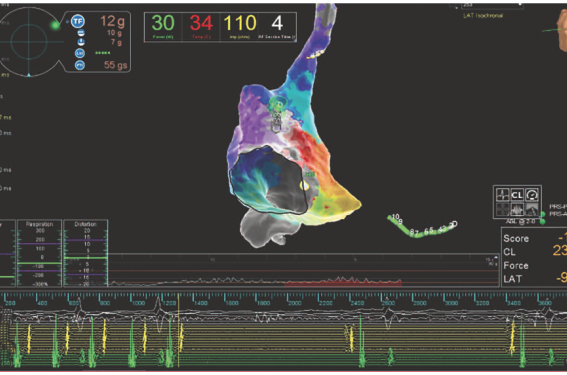Click the second blue force indicator icon
This screenshot has width=567, height=375.
[x=81, y=33]
